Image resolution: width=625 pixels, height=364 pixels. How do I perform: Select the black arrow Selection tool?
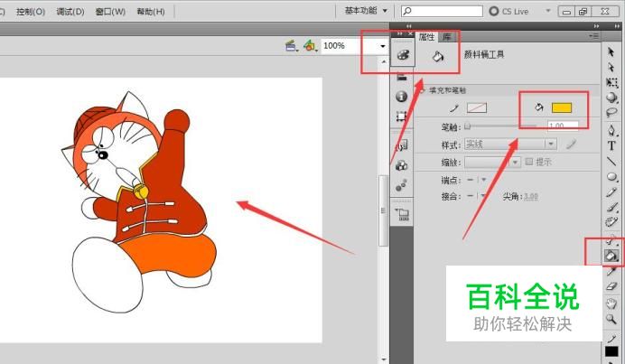click(611, 51)
